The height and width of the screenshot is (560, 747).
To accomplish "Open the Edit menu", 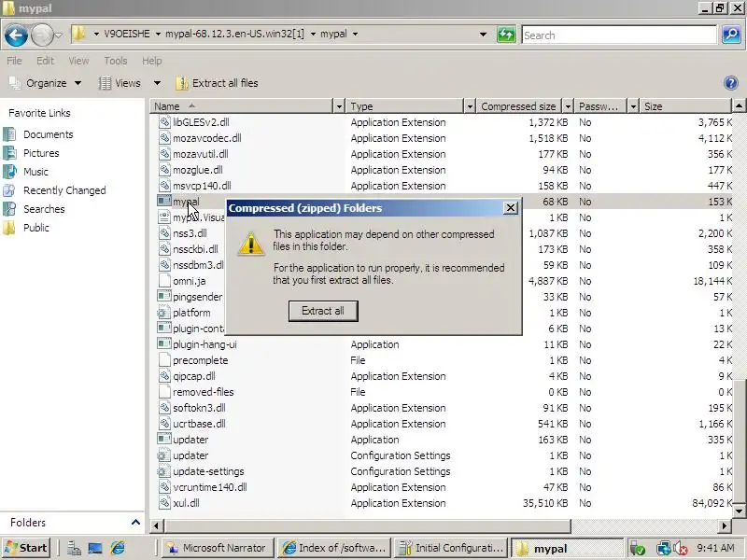I will pyautogui.click(x=45, y=61).
